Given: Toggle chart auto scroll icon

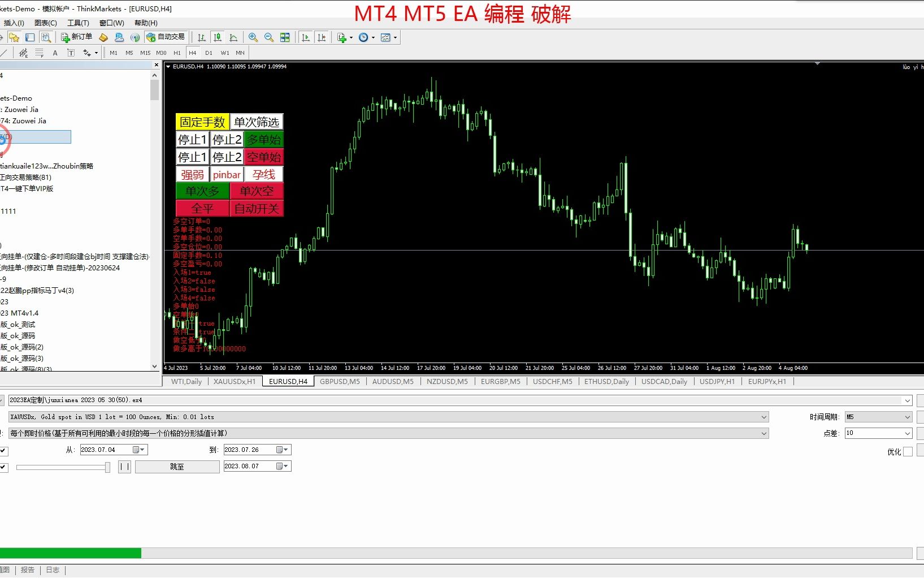Looking at the screenshot, I should pos(306,37).
